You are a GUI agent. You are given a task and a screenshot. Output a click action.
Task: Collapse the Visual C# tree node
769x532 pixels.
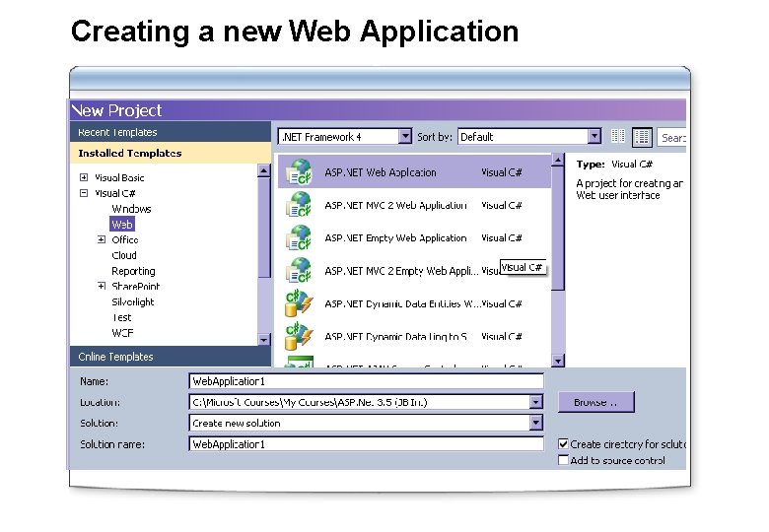pos(84,193)
